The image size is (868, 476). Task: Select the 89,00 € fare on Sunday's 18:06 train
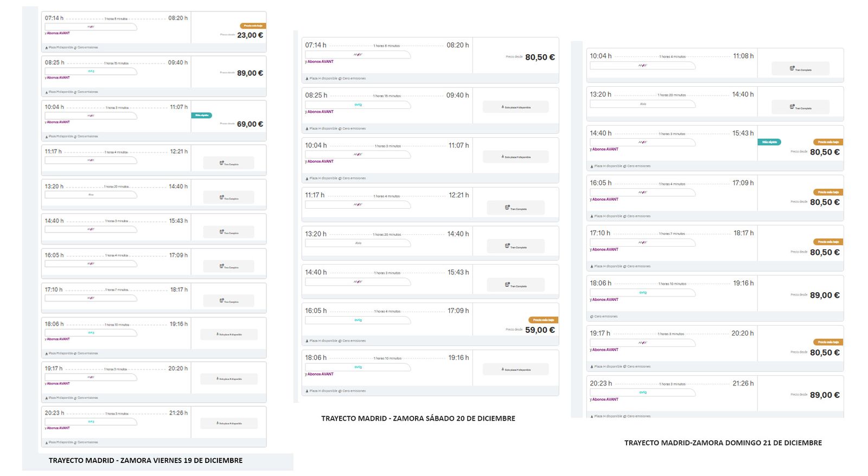[x=824, y=295]
